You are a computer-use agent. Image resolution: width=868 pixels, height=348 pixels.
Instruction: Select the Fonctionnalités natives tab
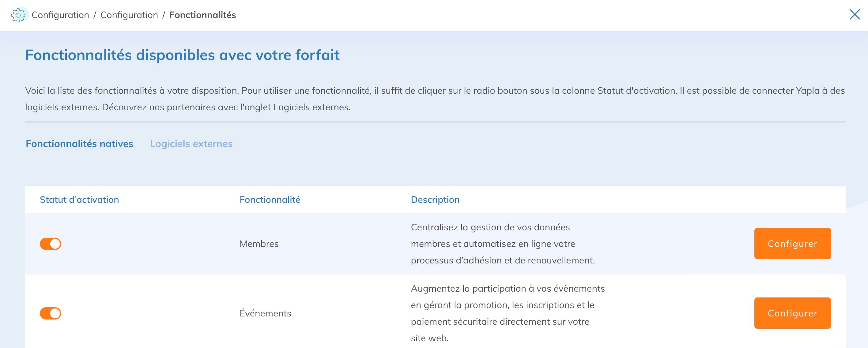click(x=79, y=143)
